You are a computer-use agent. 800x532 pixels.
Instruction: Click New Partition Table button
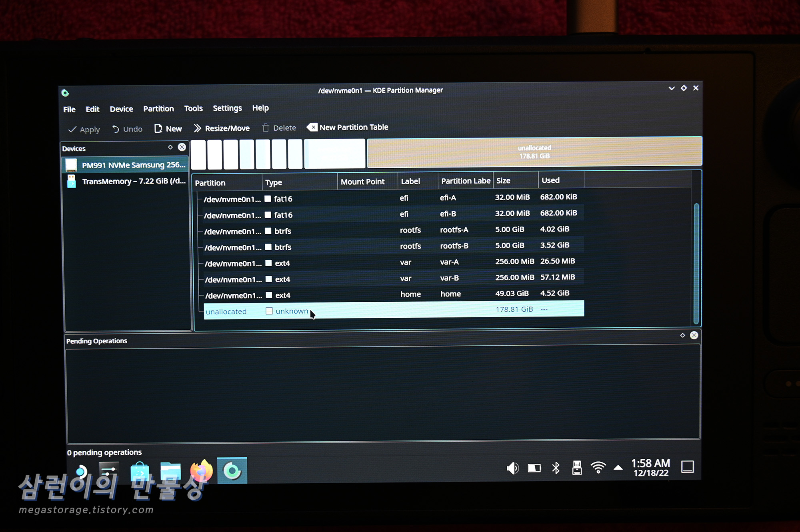pos(347,128)
